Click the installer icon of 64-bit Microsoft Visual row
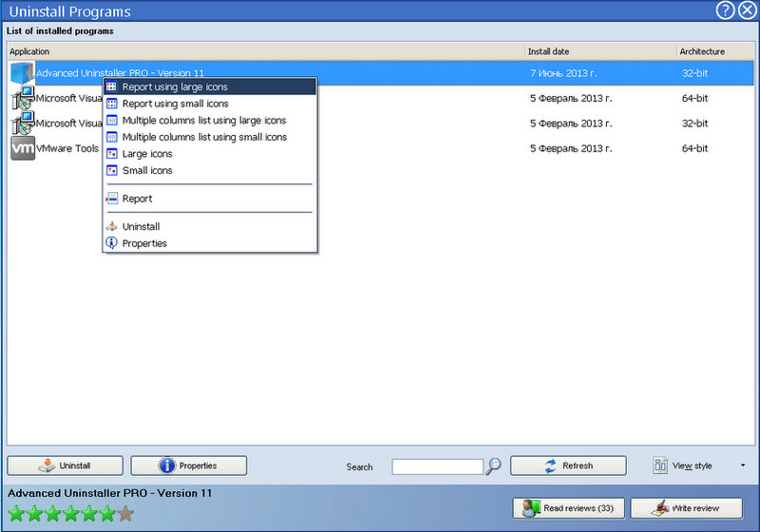 pyautogui.click(x=23, y=98)
